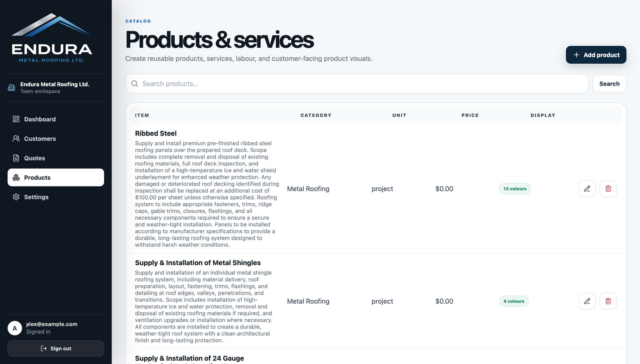This screenshot has width=640, height=364.
Task: Click the Team workspace subtitle
Action: click(x=40, y=91)
